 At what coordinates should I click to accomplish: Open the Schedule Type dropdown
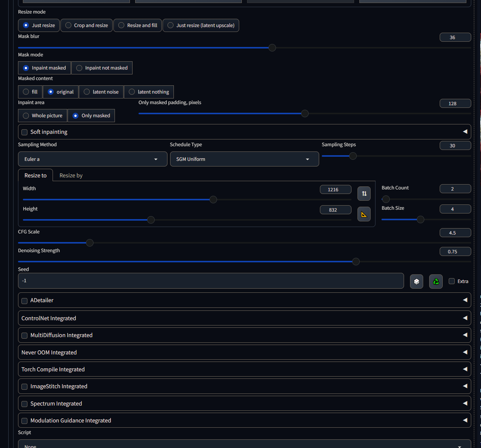tap(244, 159)
